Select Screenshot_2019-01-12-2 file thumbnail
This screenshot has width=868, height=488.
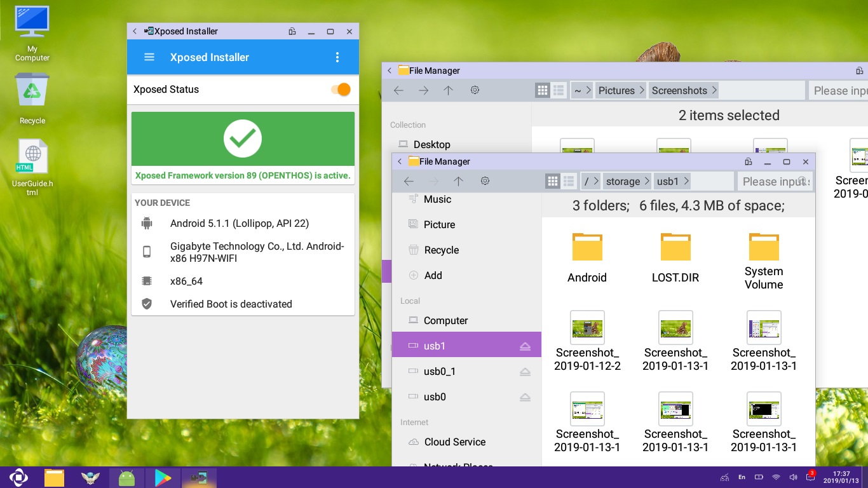[587, 327]
